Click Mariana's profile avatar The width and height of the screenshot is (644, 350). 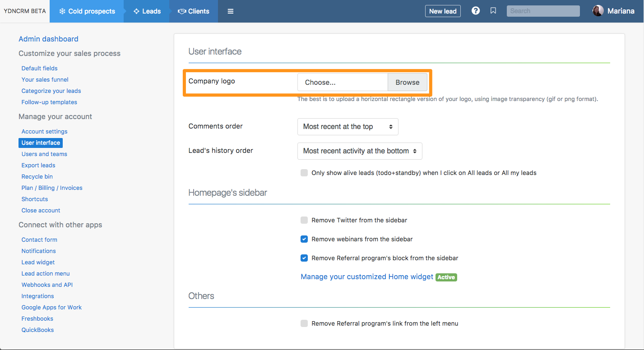click(598, 11)
